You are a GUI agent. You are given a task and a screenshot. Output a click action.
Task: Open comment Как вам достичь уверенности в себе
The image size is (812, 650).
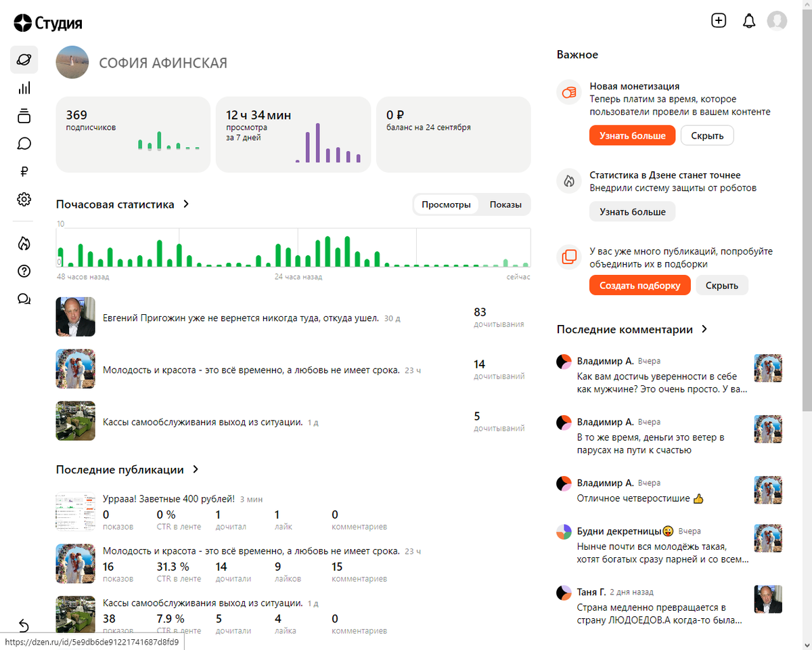coord(662,383)
